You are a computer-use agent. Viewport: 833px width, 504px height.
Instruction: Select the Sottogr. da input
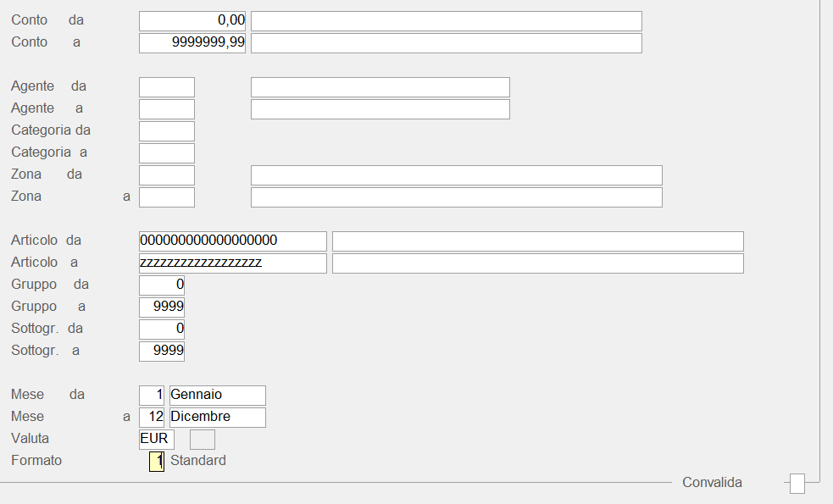(162, 329)
